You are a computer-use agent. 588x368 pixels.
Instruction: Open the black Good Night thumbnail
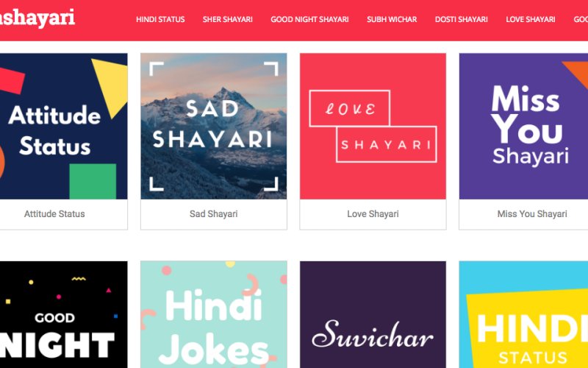point(63,315)
